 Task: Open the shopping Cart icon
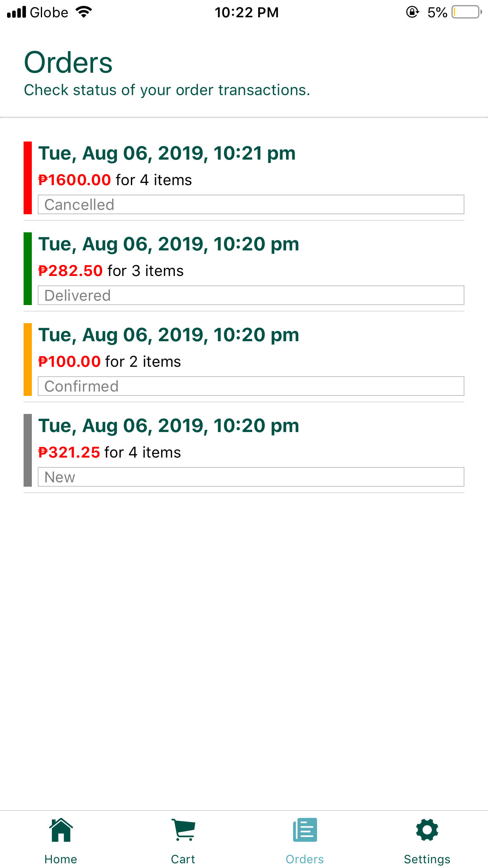pos(183,830)
